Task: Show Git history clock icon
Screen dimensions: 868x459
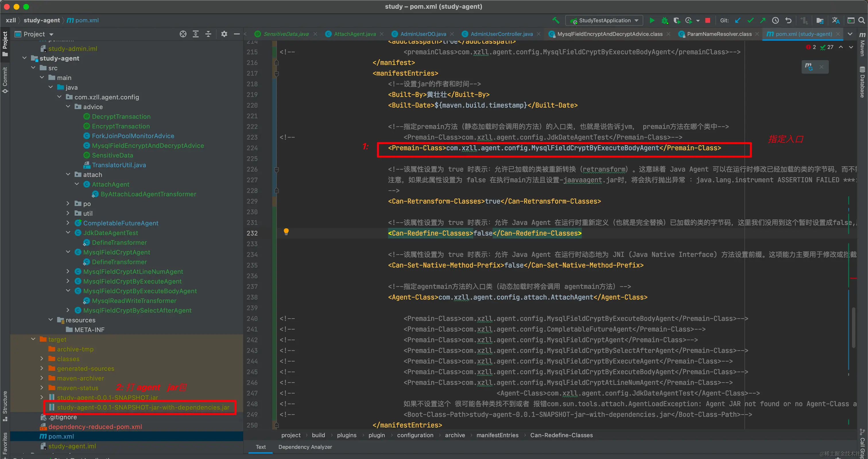Action: pos(775,21)
